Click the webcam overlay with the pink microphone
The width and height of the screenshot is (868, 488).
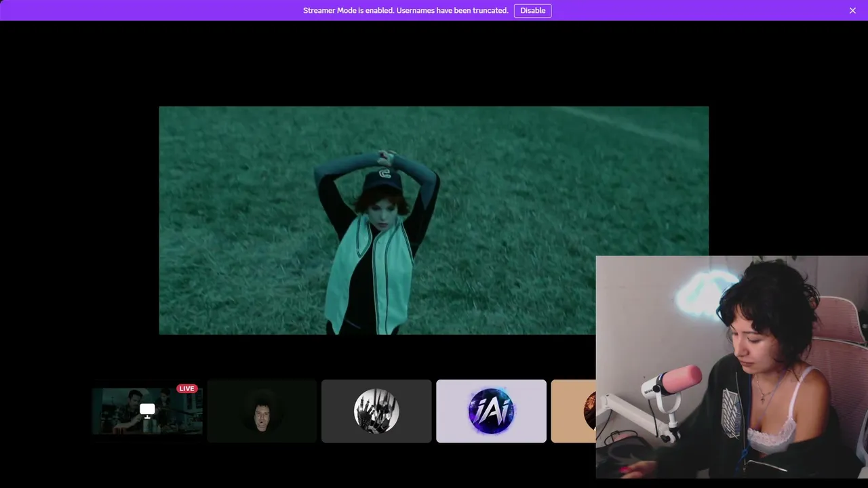click(732, 367)
